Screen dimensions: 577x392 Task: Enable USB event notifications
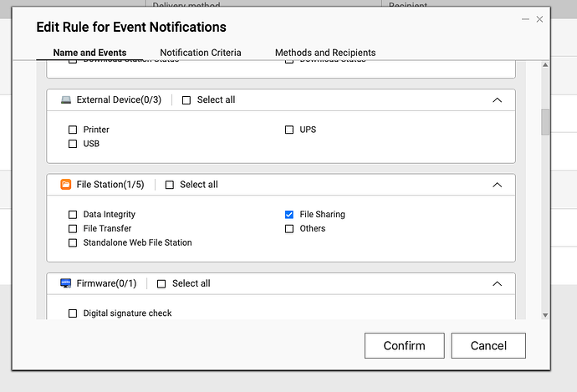[73, 144]
